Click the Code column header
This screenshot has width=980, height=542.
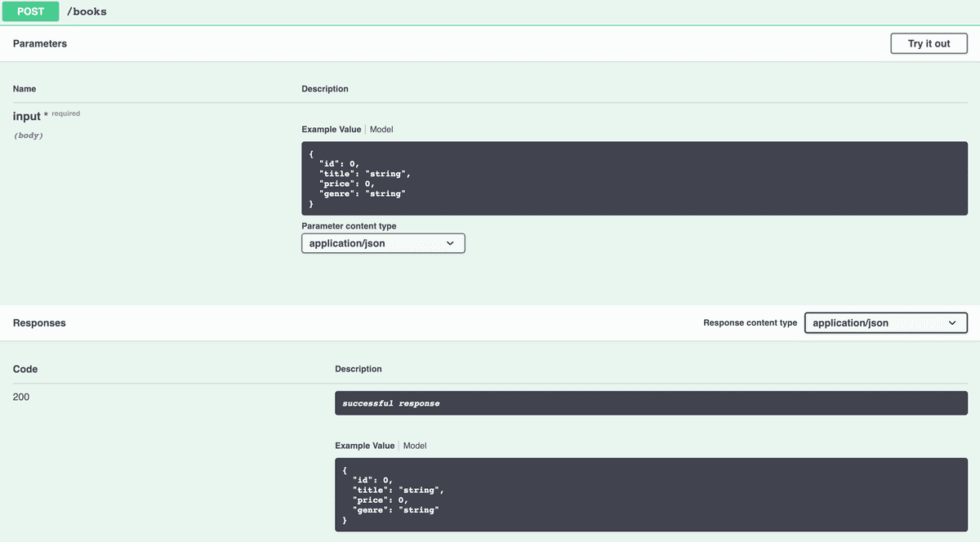(25, 369)
